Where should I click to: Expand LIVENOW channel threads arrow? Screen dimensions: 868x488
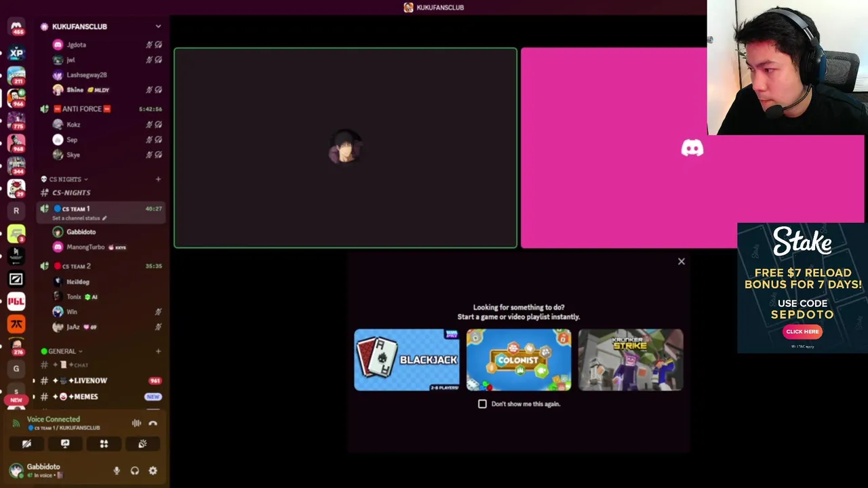(34, 381)
